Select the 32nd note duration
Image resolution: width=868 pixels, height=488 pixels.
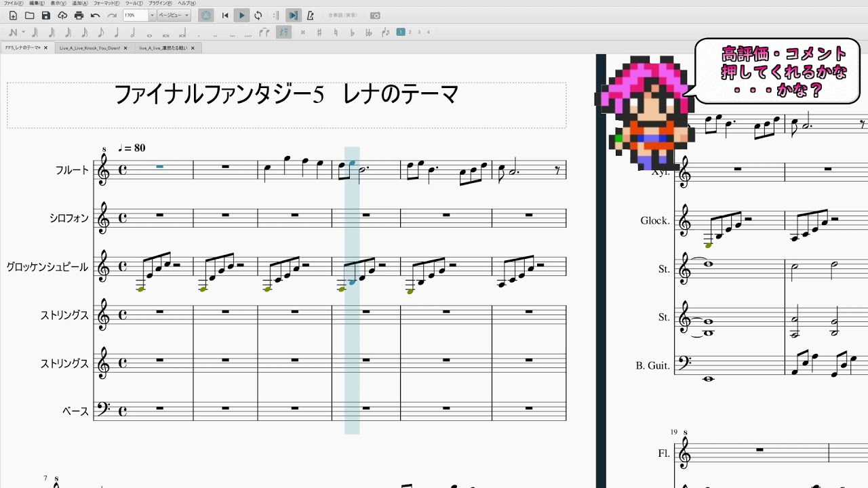pos(68,32)
